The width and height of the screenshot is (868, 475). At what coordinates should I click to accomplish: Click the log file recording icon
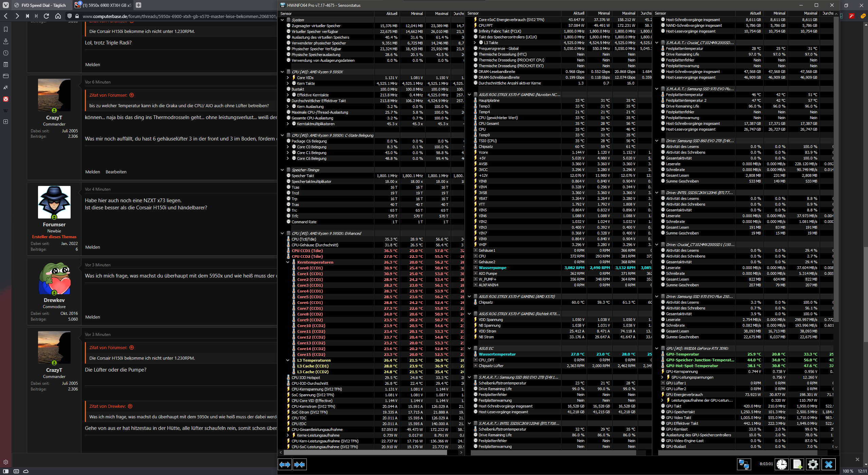point(797,464)
